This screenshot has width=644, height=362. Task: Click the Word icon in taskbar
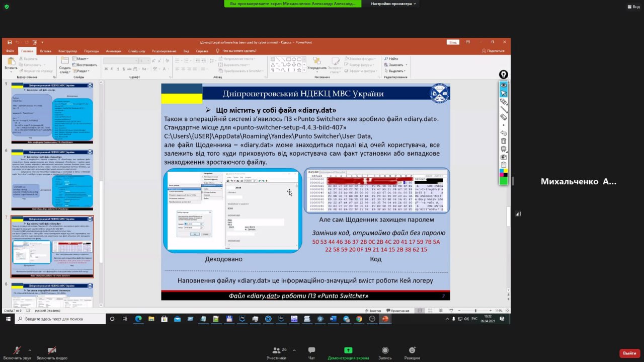(333, 319)
